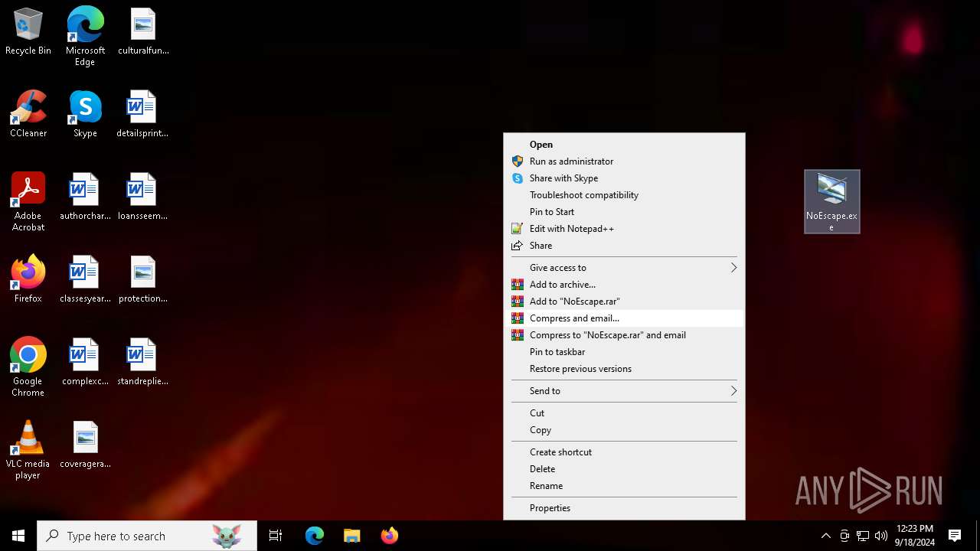
Task: Open the Recycle Bin desktop icon
Action: (x=28, y=32)
